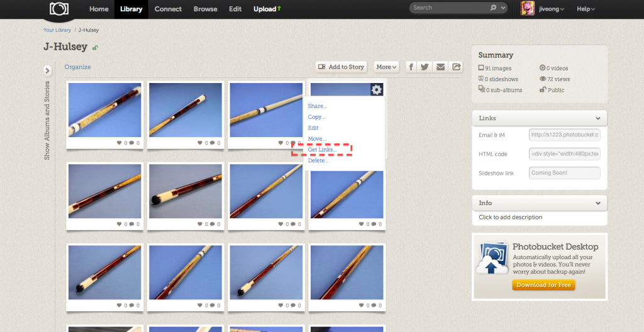Screen dimensions: 644x332
Task: Open the third photo in the second row
Action: (x=266, y=191)
